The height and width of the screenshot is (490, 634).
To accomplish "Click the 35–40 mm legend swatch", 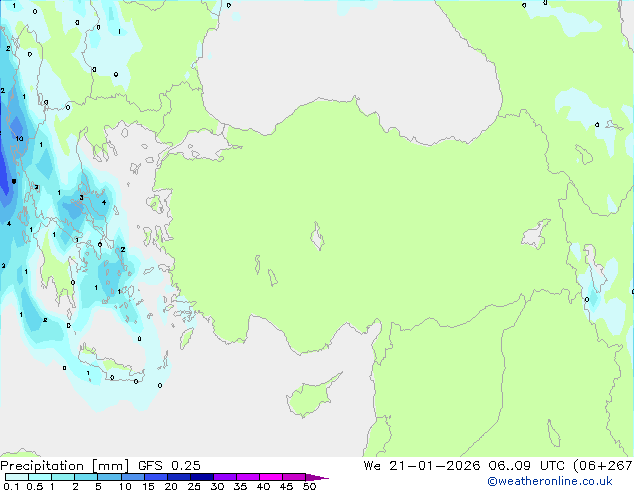I will tap(248, 477).
